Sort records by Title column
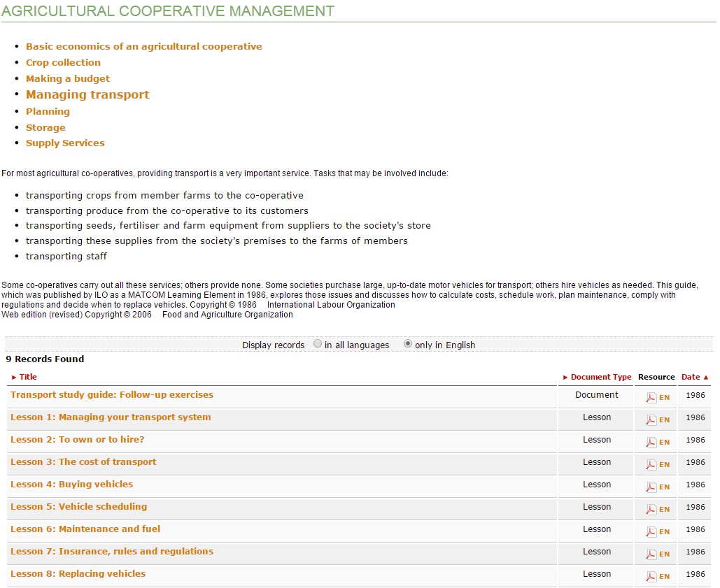This screenshot has width=720, height=588. click(x=28, y=377)
